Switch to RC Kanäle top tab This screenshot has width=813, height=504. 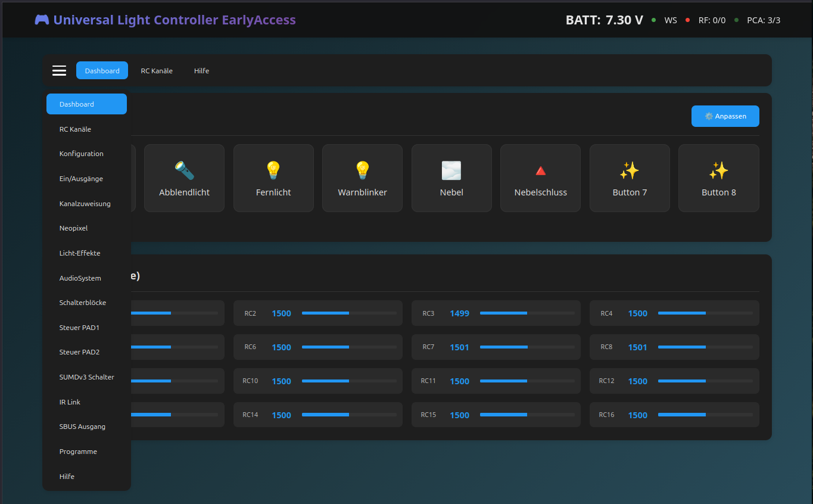tap(157, 70)
